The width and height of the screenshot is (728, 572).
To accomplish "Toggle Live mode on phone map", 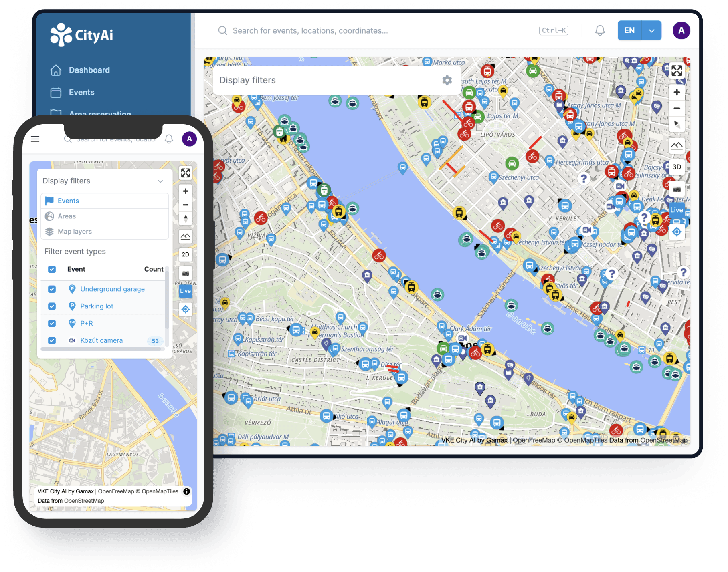I will (x=186, y=291).
